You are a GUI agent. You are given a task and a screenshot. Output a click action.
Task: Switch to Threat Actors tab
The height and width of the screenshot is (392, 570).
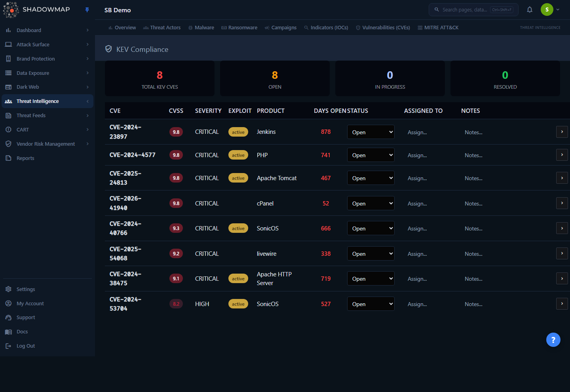(162, 28)
